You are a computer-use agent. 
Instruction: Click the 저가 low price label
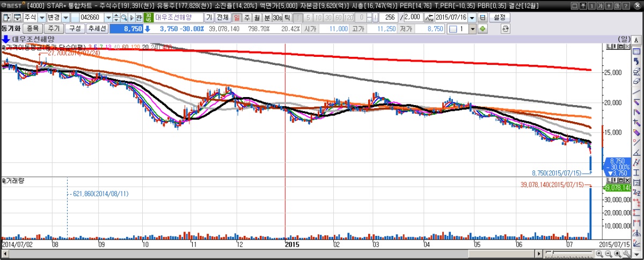point(406,28)
